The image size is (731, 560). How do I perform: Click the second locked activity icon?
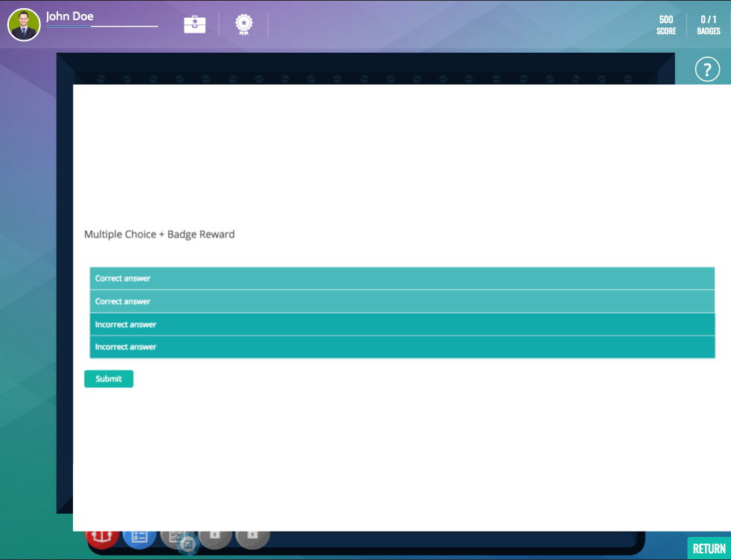252,536
